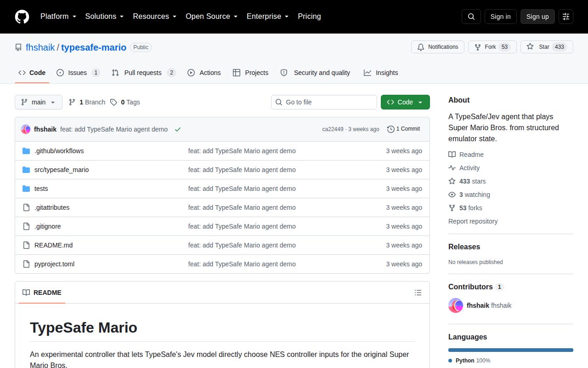Viewport: 588px width, 368px height.
Task: Click the pyproject.toml file icon
Action: 26,264
